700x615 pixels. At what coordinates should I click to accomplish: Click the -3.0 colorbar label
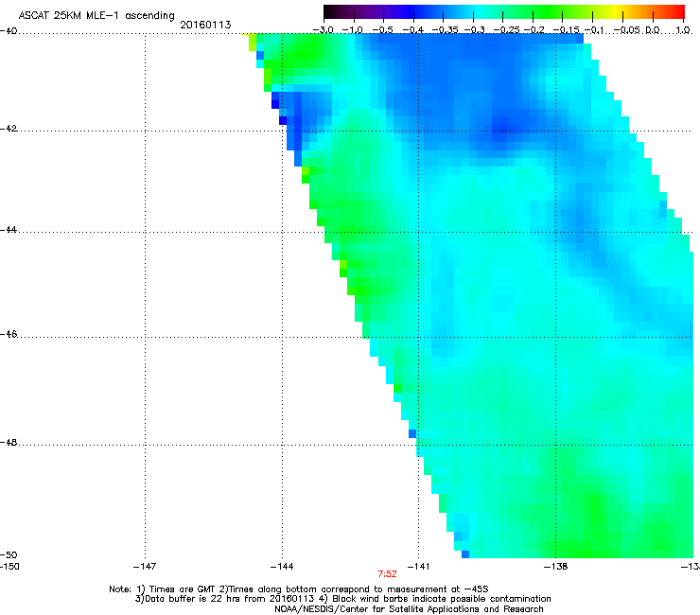pyautogui.click(x=323, y=30)
